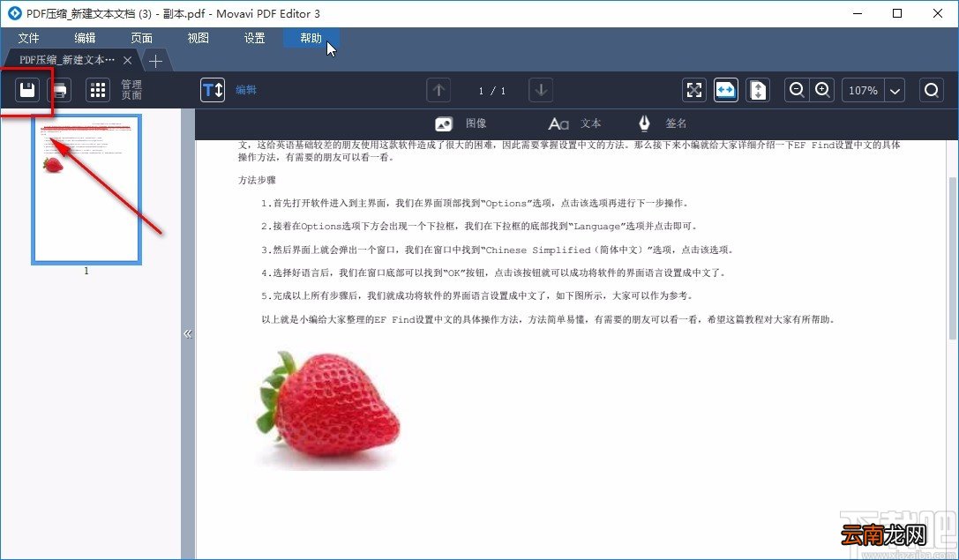Click the heading text 方法步骤
The image size is (959, 560).
point(257,181)
